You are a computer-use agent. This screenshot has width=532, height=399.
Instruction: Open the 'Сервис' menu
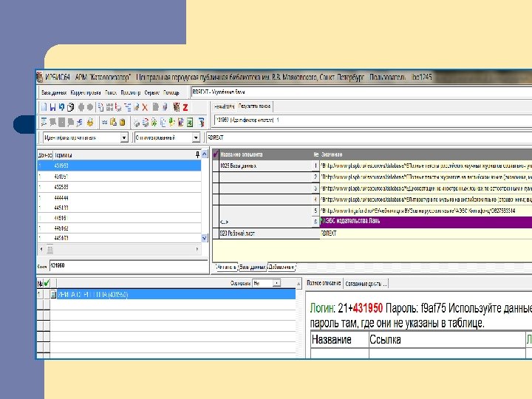(x=151, y=92)
